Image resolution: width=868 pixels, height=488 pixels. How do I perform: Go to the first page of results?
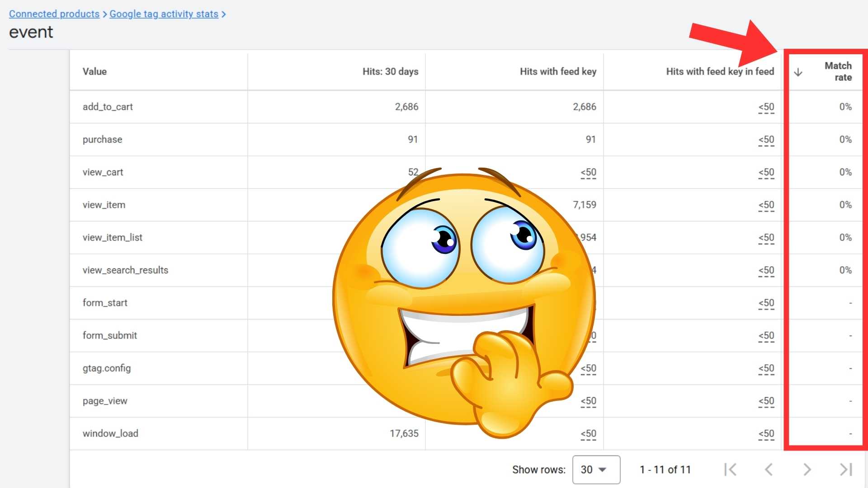click(x=730, y=469)
